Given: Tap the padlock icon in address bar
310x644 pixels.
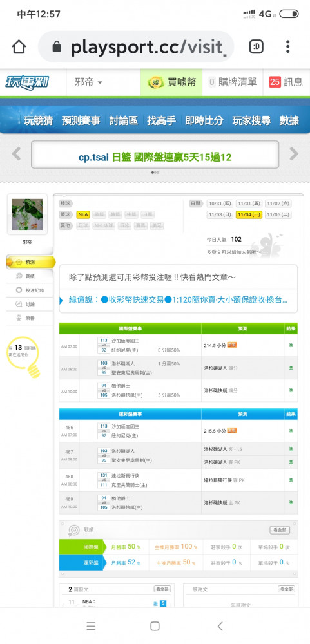Looking at the screenshot, I should coord(57,47).
